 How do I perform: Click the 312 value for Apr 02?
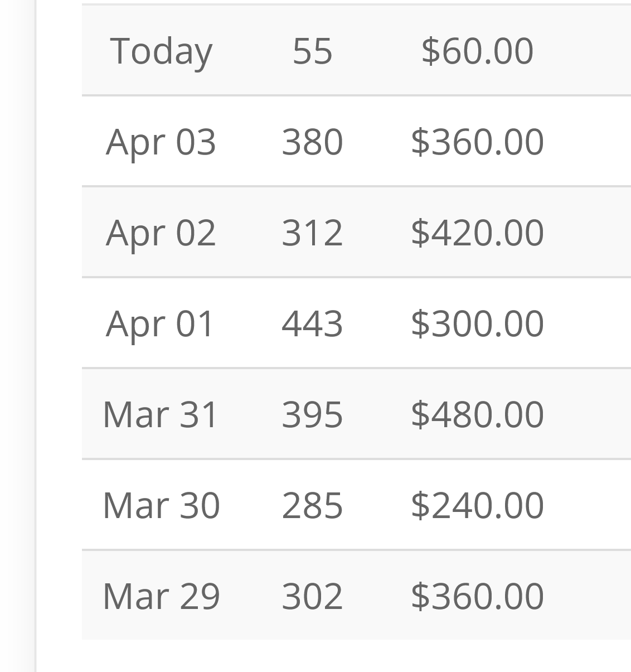312,233
